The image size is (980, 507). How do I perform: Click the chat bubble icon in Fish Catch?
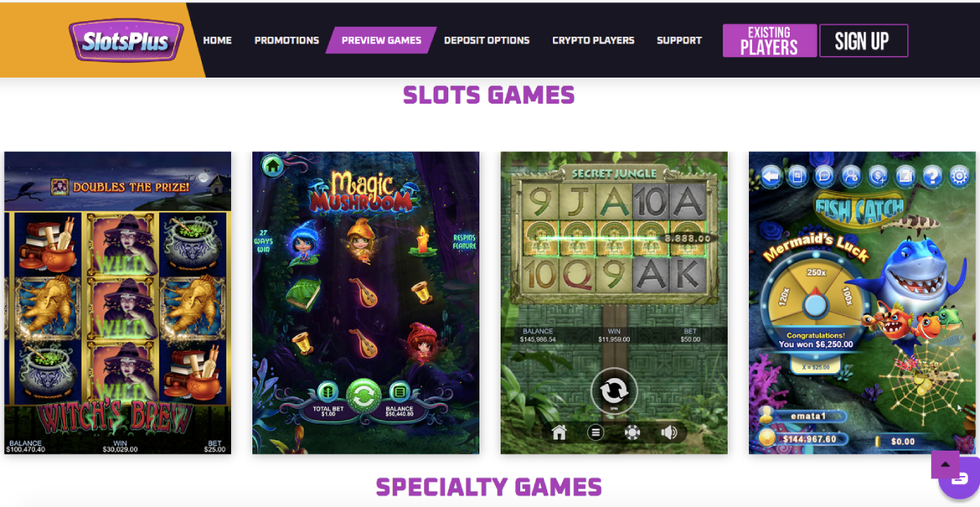tap(825, 175)
